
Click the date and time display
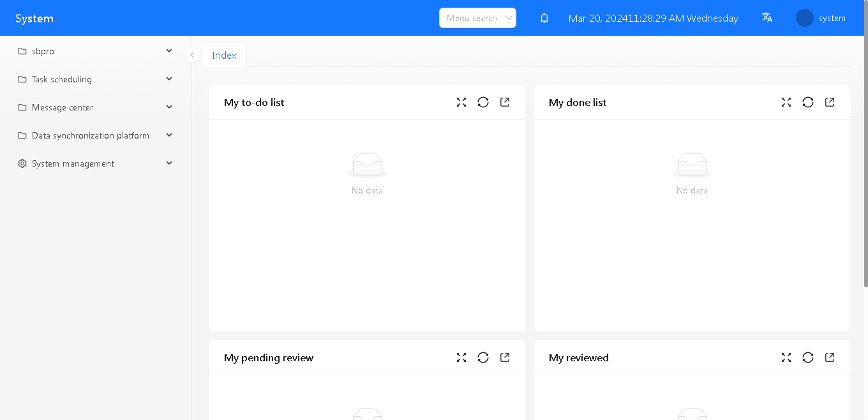click(x=654, y=18)
